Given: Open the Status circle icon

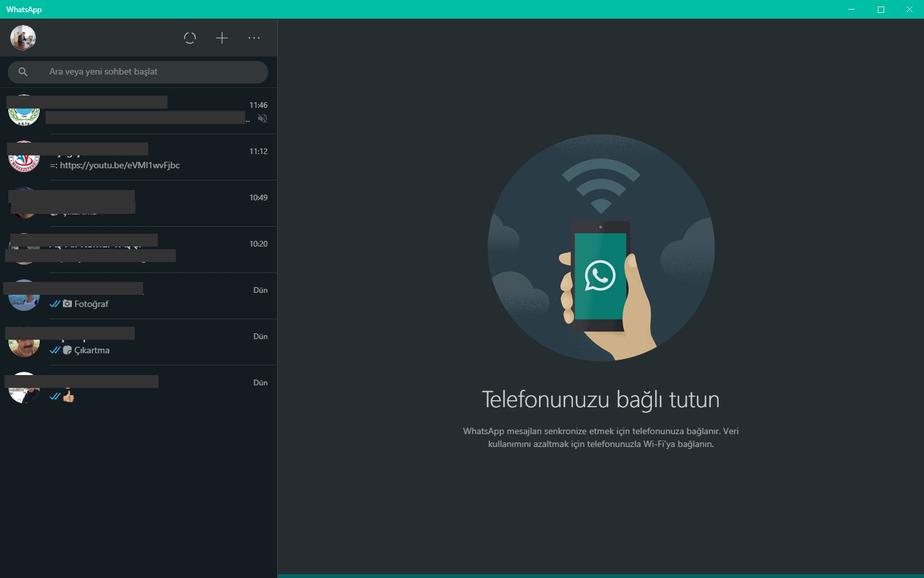Looking at the screenshot, I should [190, 38].
